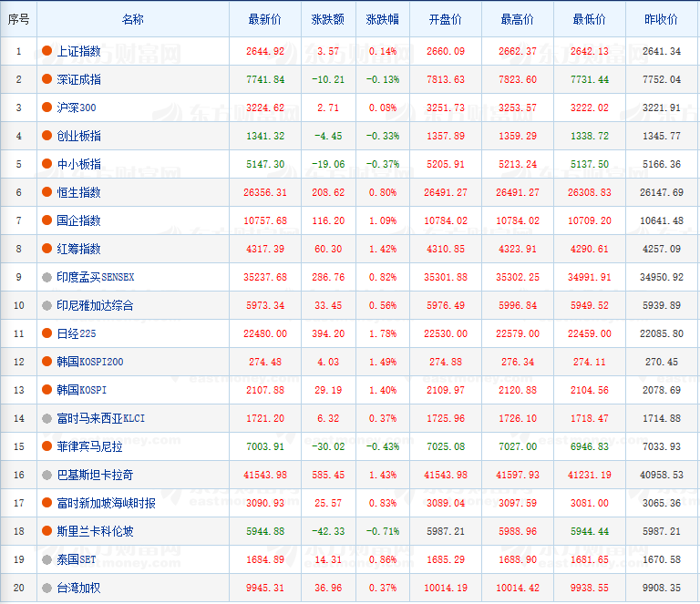Screen dimensions: 700x604
Task: Open the 日经225 index link
Action: [77, 333]
